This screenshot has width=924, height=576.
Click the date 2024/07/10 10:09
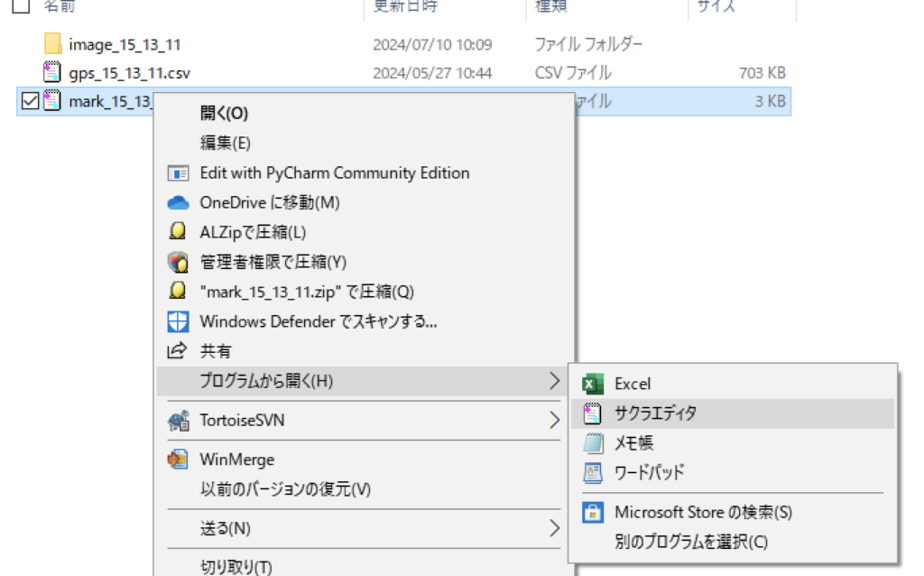pyautogui.click(x=432, y=45)
